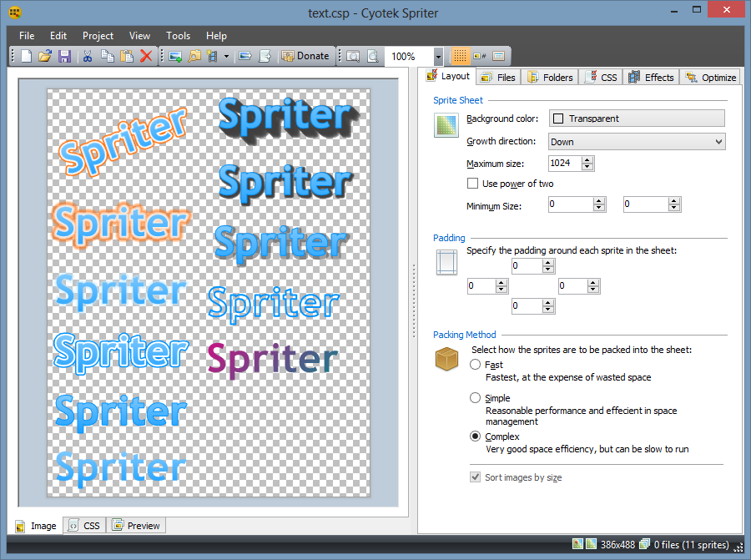
Task: Switch to the bottom CSS tab
Action: tap(84, 526)
